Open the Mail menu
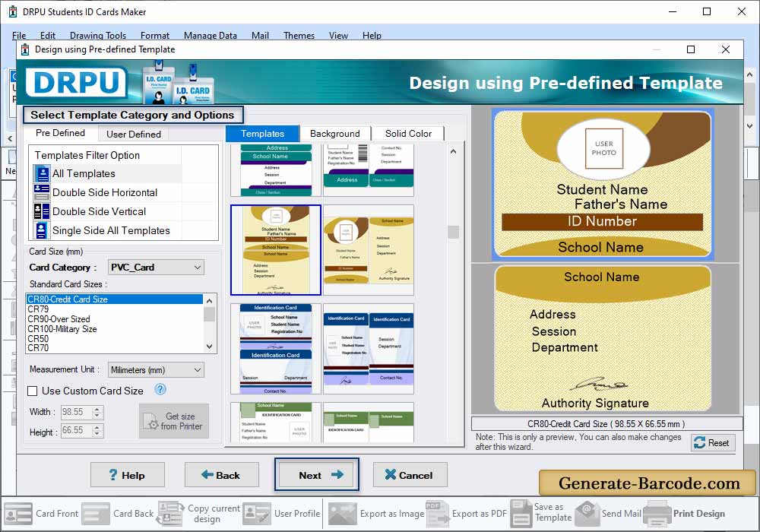This screenshot has width=760, height=532. [x=260, y=36]
